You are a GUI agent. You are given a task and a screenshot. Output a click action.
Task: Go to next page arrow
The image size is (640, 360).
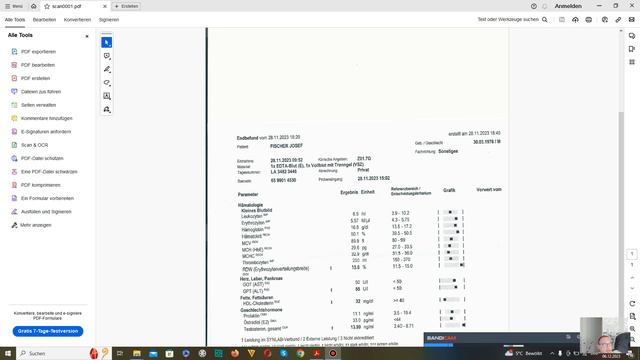632,289
